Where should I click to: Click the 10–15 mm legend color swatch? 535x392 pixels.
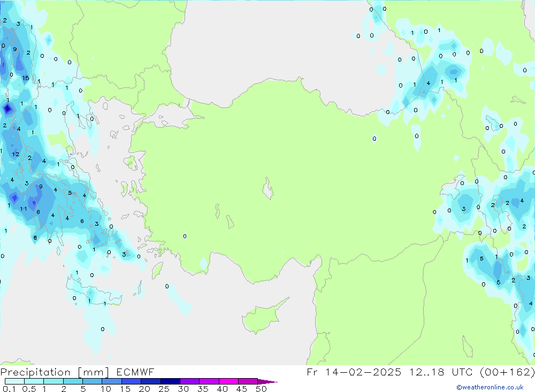click(x=112, y=381)
